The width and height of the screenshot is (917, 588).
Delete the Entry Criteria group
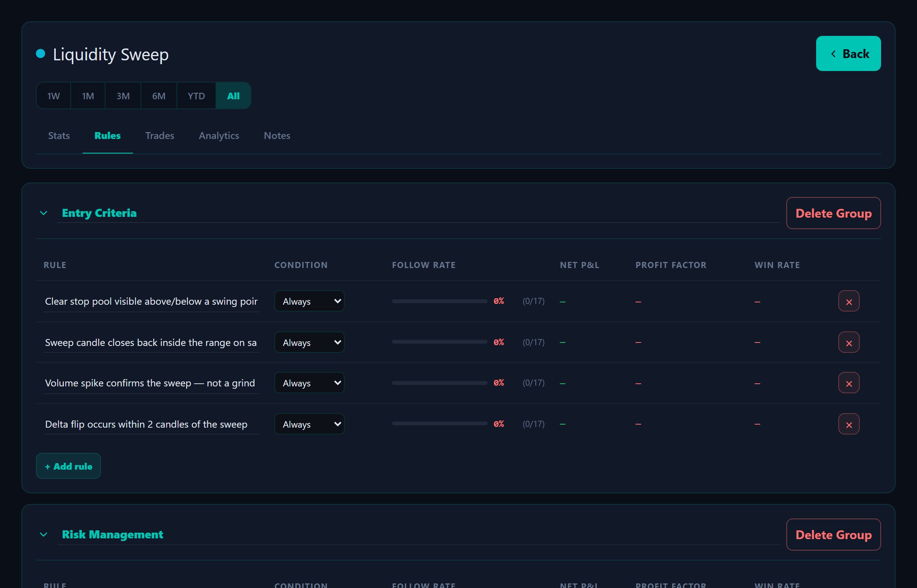[x=833, y=213]
